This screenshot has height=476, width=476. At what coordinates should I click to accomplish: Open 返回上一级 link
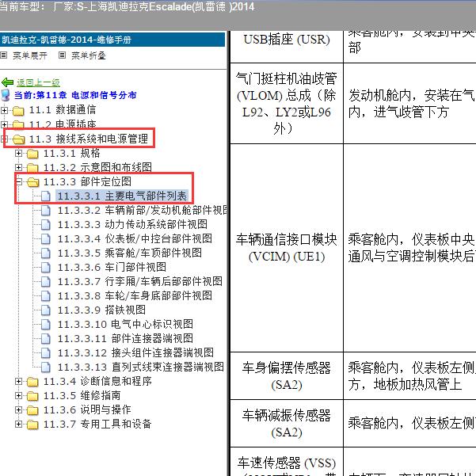pyautogui.click(x=38, y=82)
